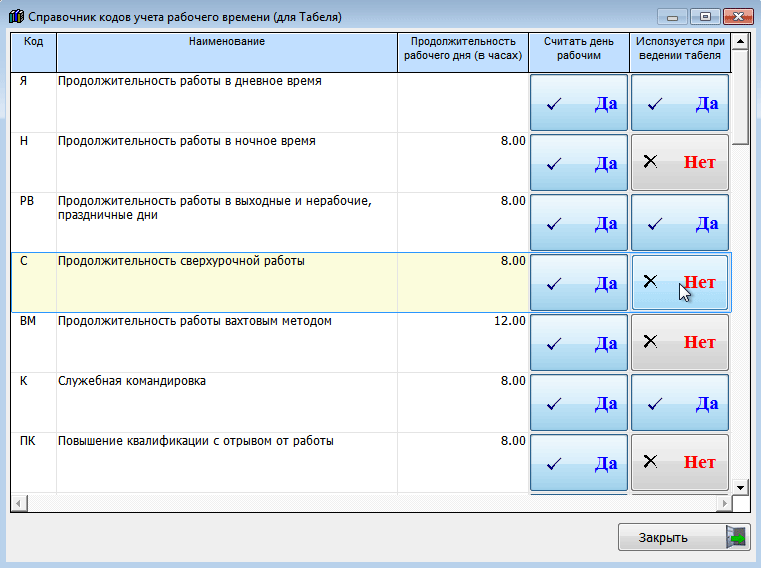Click empty hours cell in row Я
Viewport: 761px width, 568px height.
[463, 102]
